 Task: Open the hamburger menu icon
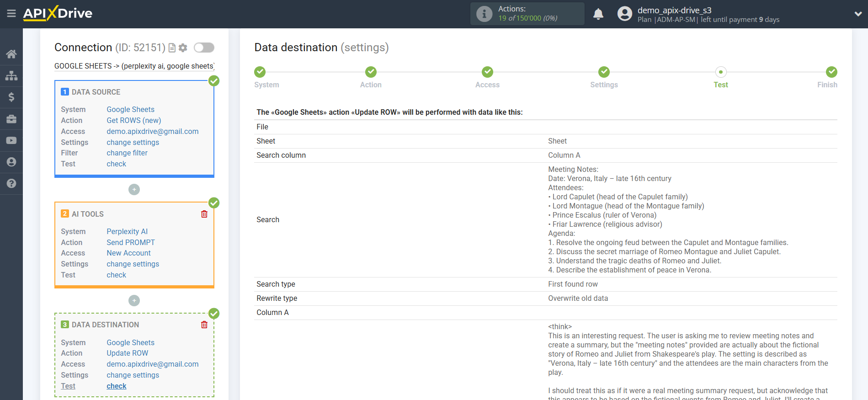(x=11, y=13)
